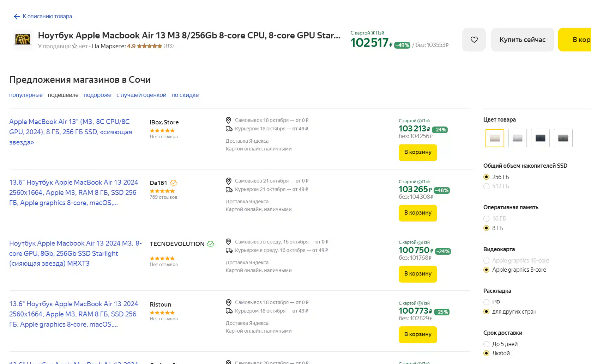Choose the starlight (selected) color swatch
The height and width of the screenshot is (364, 591).
[495, 138]
